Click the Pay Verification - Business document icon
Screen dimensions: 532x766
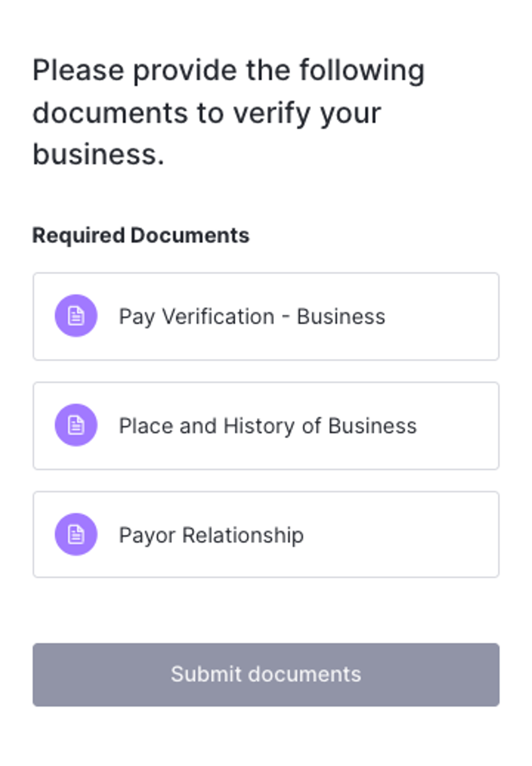[x=76, y=316]
